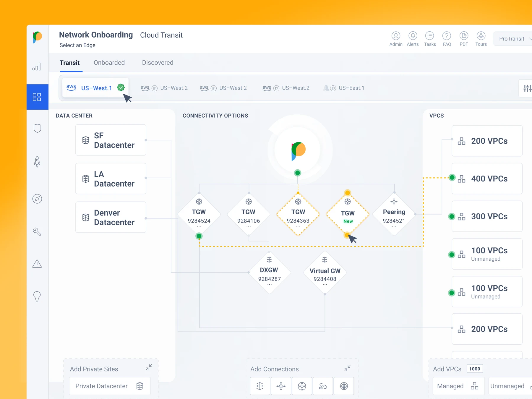Screen dimensions: 532x399
Task: Switch to the Discovered tab
Action: [x=158, y=63]
